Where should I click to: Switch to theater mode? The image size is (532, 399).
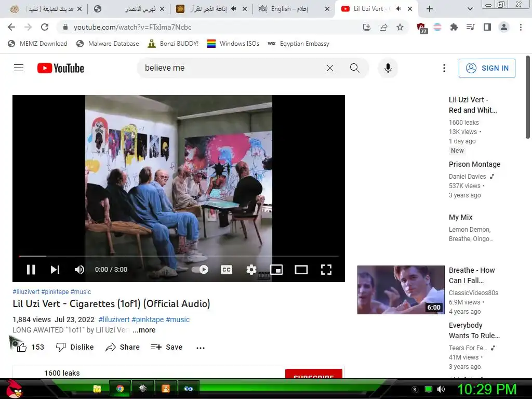[x=301, y=270]
